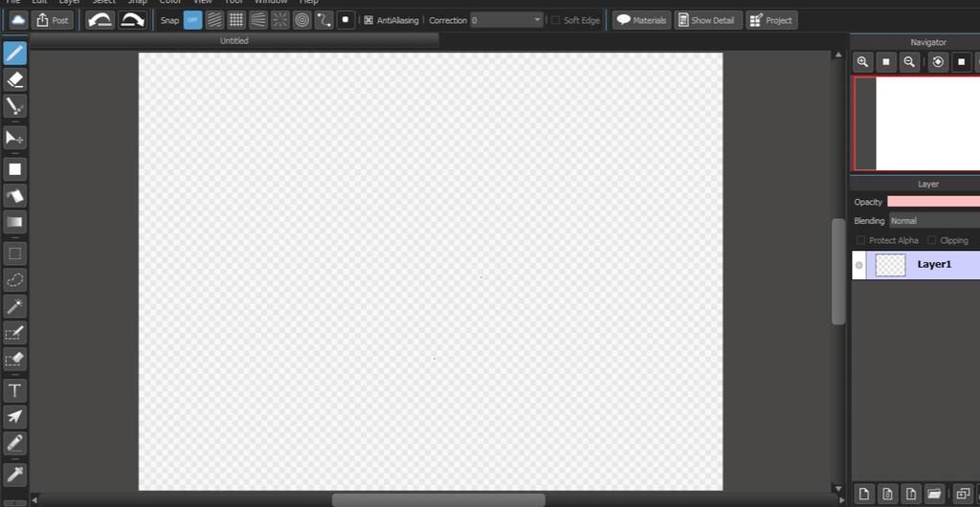This screenshot has height=507, width=980.
Task: Select the Eyedropper tool
Action: [15, 474]
